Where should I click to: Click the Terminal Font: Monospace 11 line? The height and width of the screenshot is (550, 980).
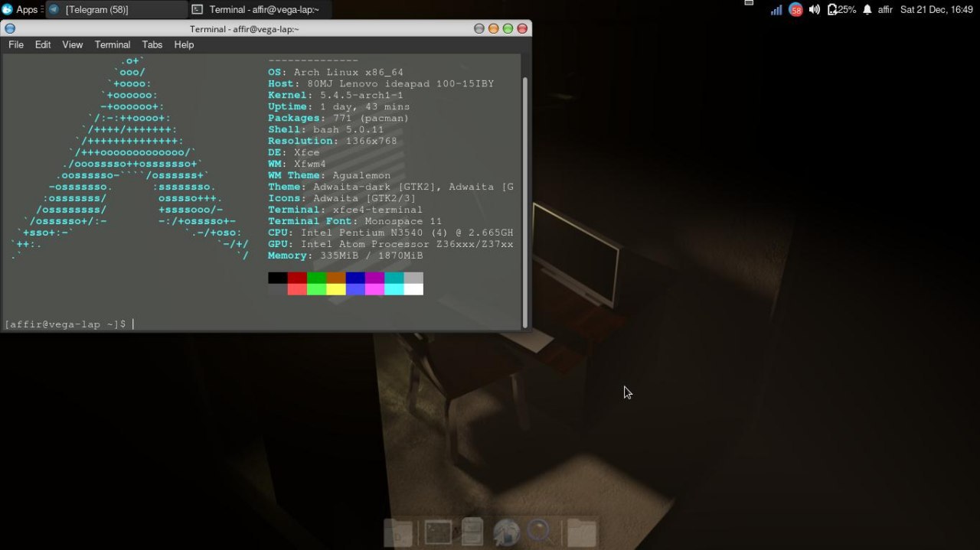pyautogui.click(x=355, y=221)
